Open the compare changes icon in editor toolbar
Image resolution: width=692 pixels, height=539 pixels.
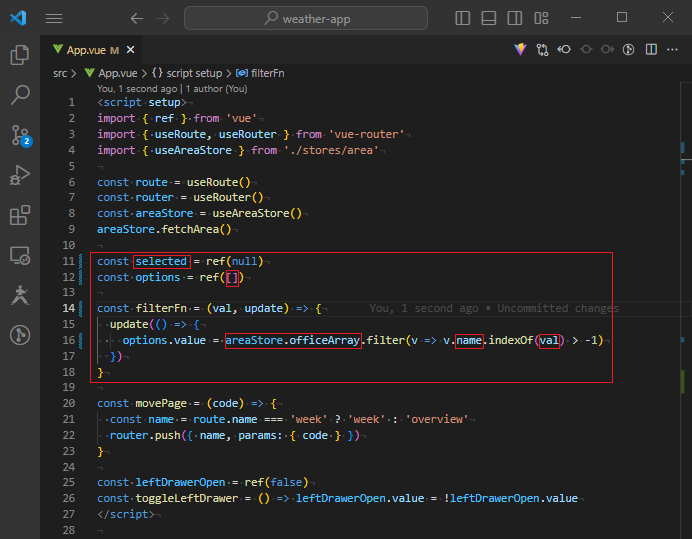pyautogui.click(x=542, y=49)
